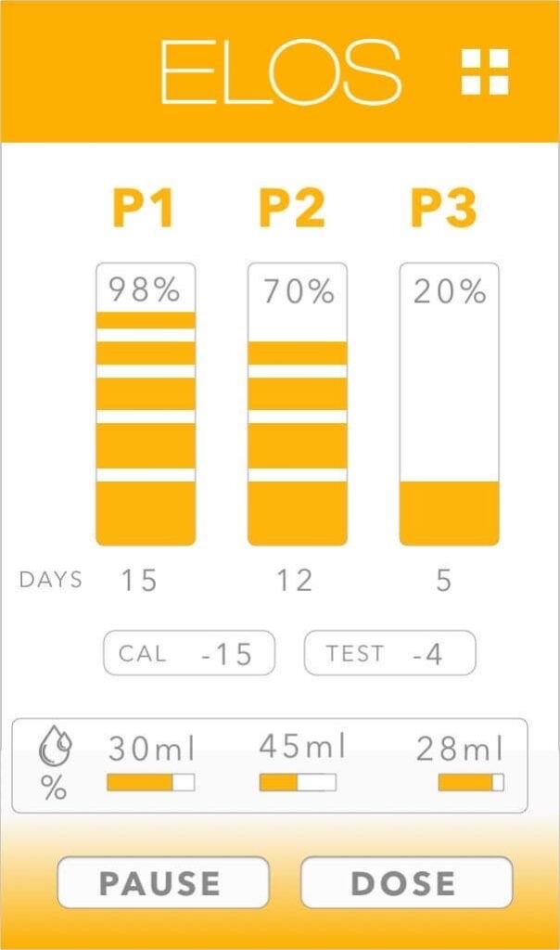Click the P2 70% level gauge
560x950 pixels.
[297, 404]
